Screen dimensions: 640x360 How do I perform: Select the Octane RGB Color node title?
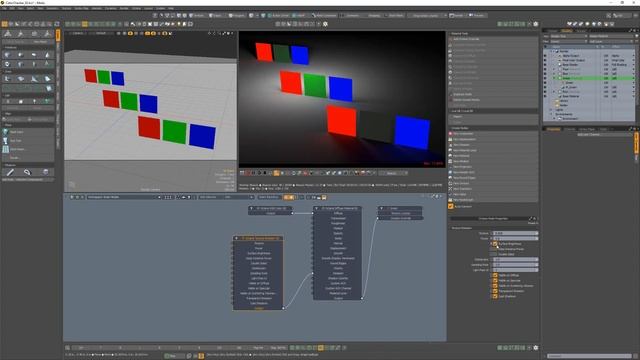271,208
